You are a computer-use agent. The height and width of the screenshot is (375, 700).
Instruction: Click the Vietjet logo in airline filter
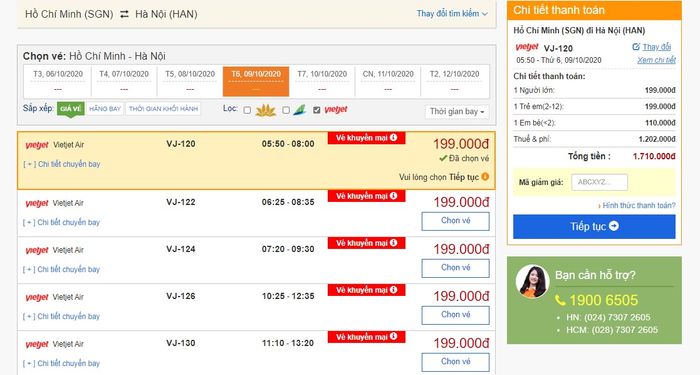click(x=336, y=110)
